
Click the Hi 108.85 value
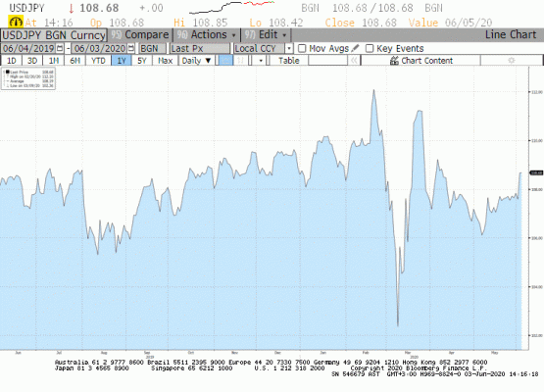pyautogui.click(x=201, y=23)
